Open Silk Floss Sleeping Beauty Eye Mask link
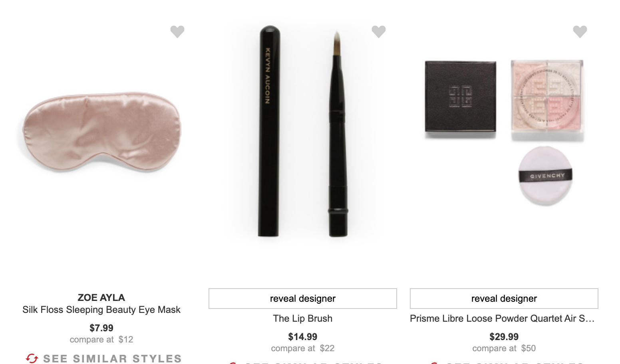Screen dimensions: 620x364 (x=101, y=310)
